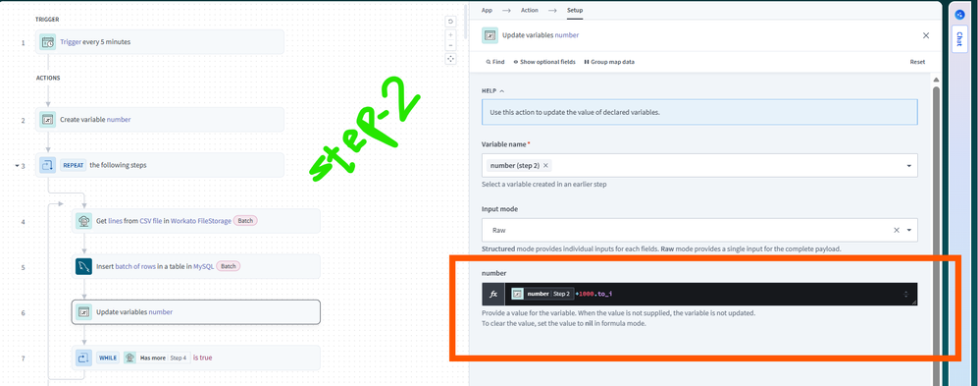
Task: Select step 4 Get lines from CSV file
Action: [196, 221]
